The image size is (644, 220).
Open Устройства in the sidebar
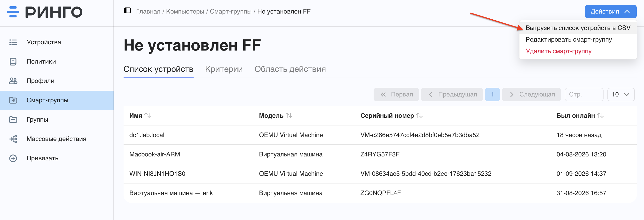pos(57,42)
